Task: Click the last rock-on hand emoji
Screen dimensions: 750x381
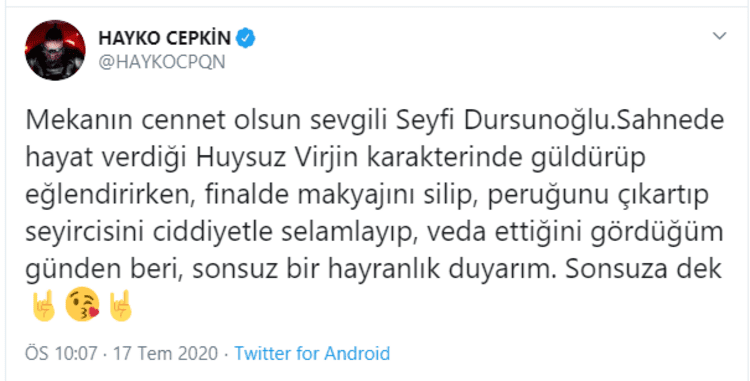Action: (120, 305)
